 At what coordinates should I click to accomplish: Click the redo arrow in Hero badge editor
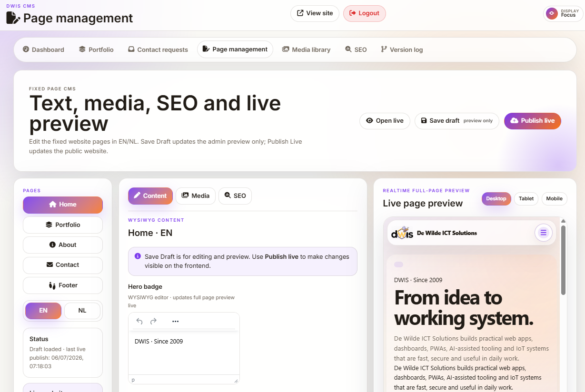153,321
